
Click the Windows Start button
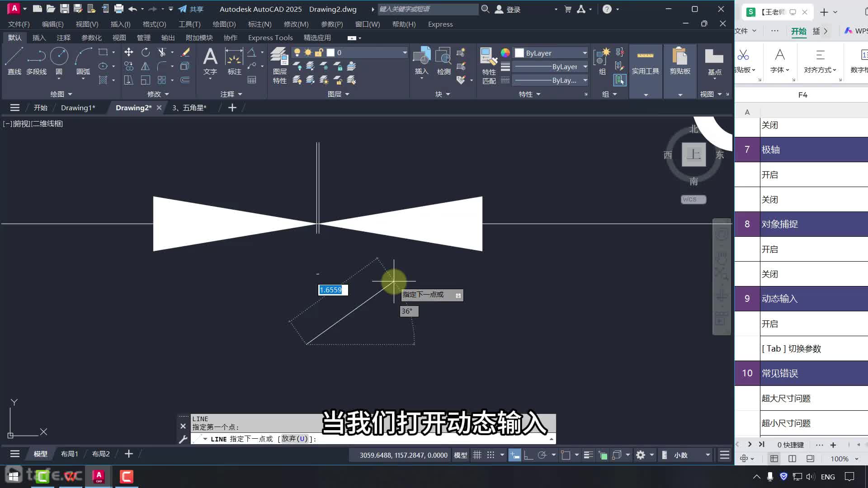(14, 476)
